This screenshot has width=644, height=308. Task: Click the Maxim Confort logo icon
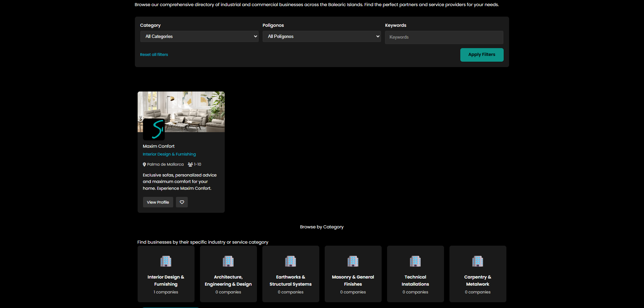[x=154, y=129]
